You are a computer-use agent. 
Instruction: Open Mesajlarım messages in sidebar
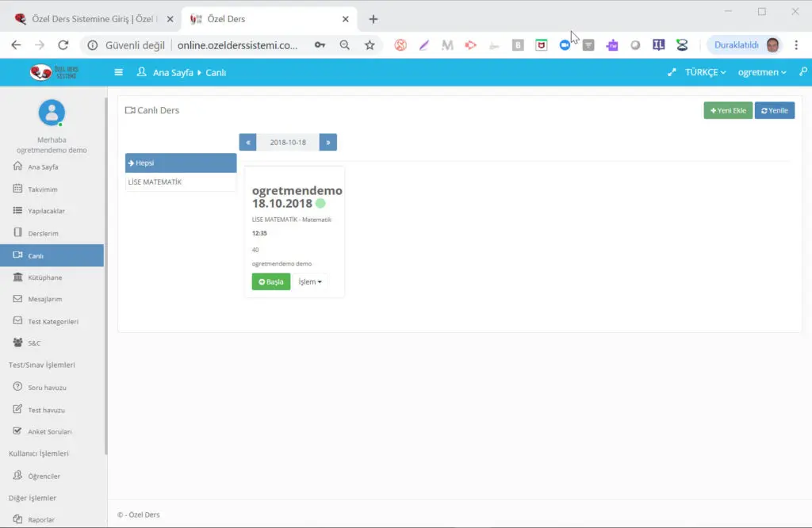tap(44, 300)
